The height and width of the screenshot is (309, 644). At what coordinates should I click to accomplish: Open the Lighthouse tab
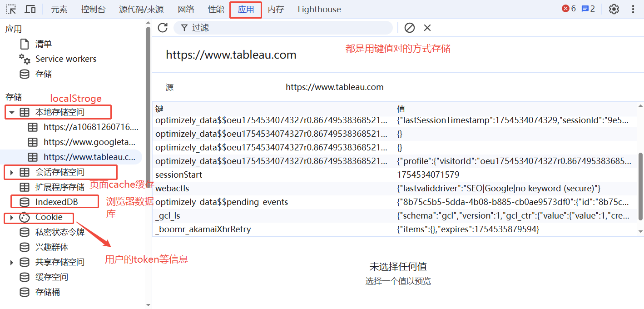coord(319,9)
